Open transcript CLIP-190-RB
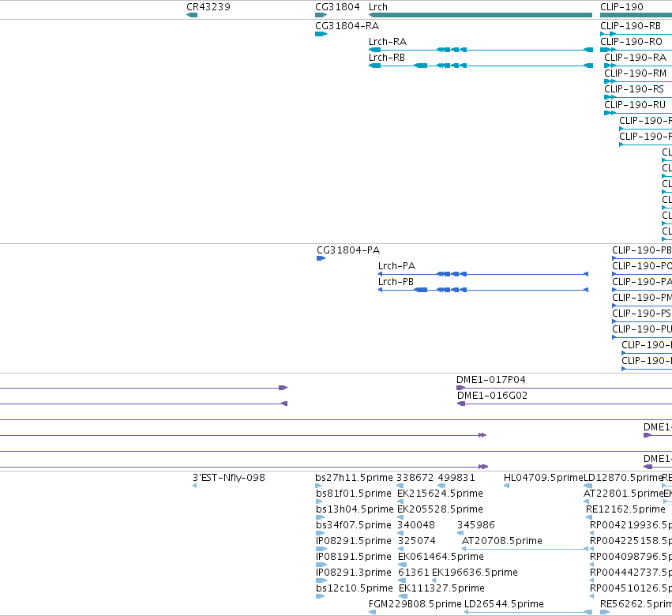 630,26
